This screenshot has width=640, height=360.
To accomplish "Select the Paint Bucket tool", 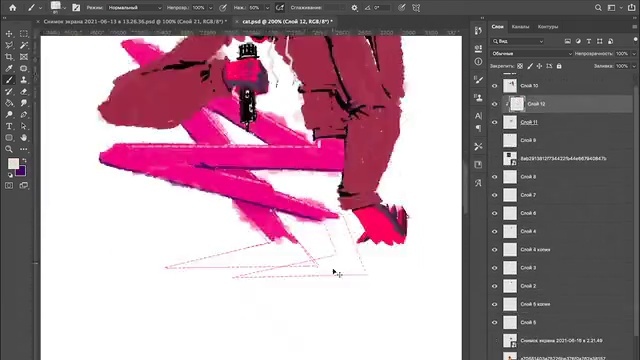I will (9, 103).
